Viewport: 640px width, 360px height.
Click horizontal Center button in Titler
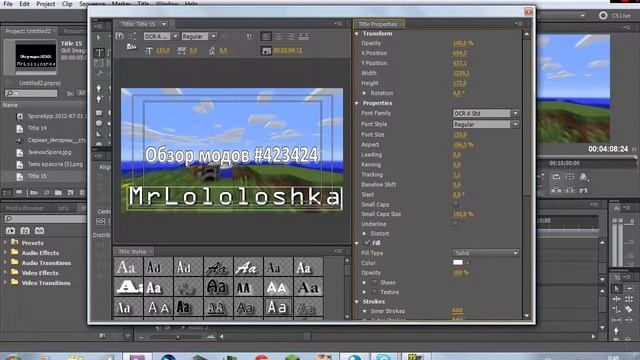[x=100, y=222]
